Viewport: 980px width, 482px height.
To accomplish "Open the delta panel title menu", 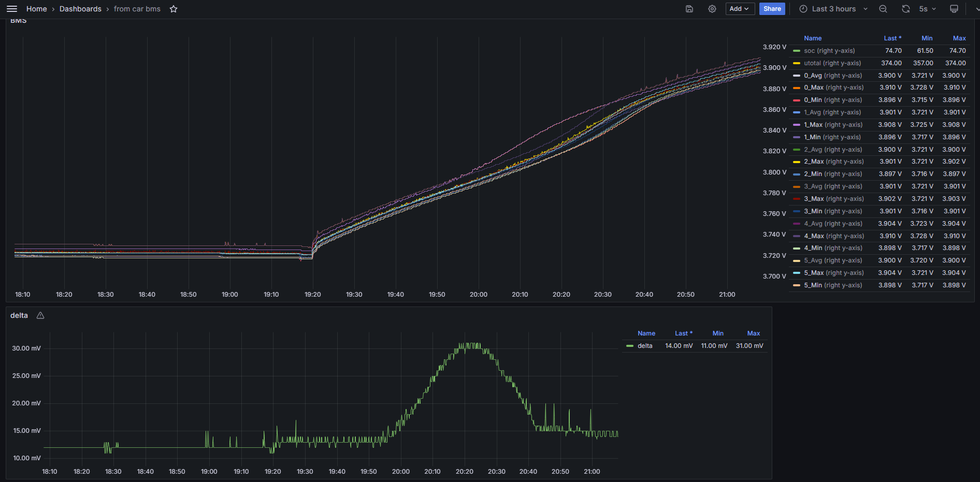I will click(x=19, y=315).
